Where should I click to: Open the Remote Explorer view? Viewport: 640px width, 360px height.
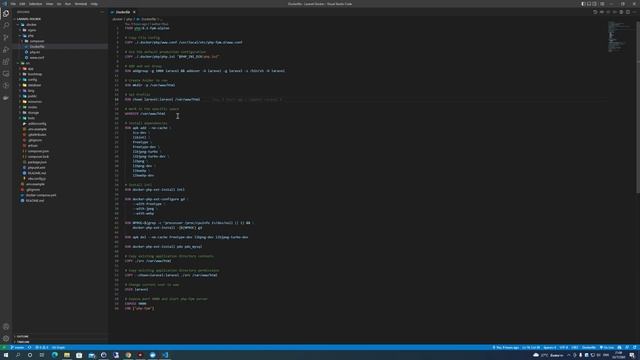(6, 74)
